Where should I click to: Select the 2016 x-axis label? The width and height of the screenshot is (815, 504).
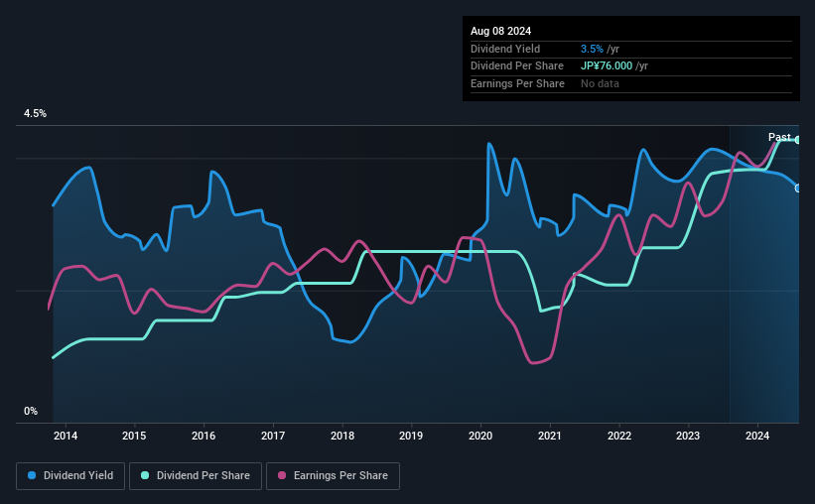pyautogui.click(x=204, y=436)
